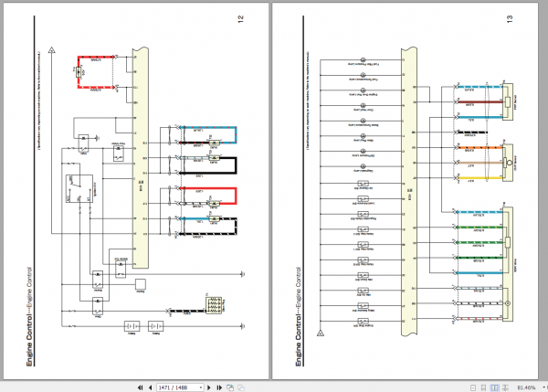Jump to the last page
Screen dimensions: 548x392
click(x=219, y=387)
